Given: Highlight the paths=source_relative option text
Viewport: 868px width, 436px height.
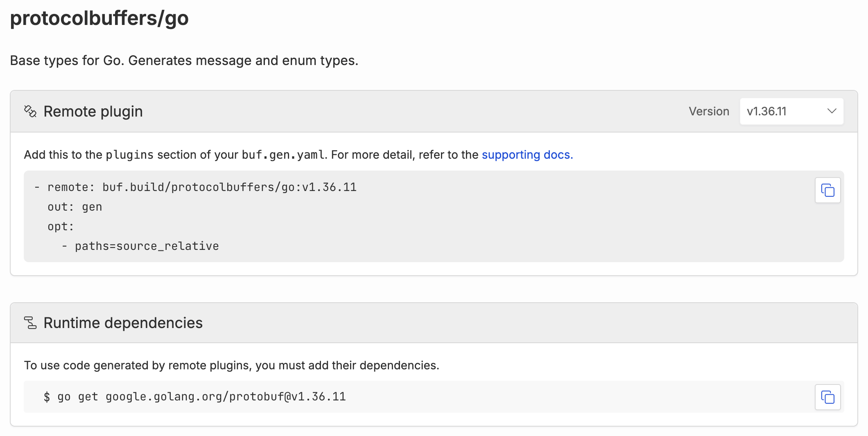Looking at the screenshot, I should 146,246.
